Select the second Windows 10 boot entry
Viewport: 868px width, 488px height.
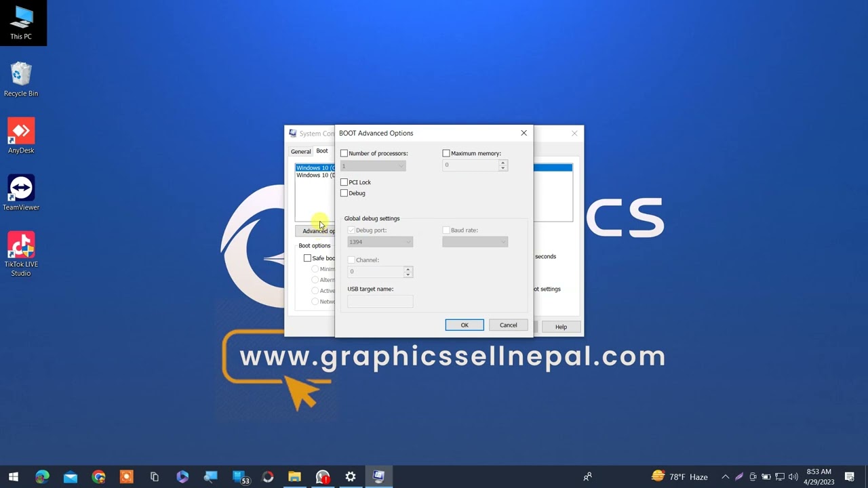click(x=315, y=176)
